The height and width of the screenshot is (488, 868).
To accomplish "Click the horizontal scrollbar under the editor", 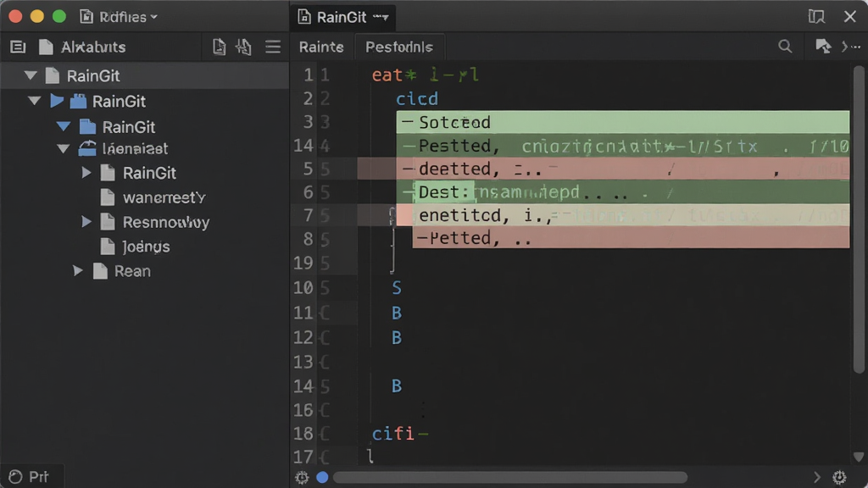I will 509,477.
